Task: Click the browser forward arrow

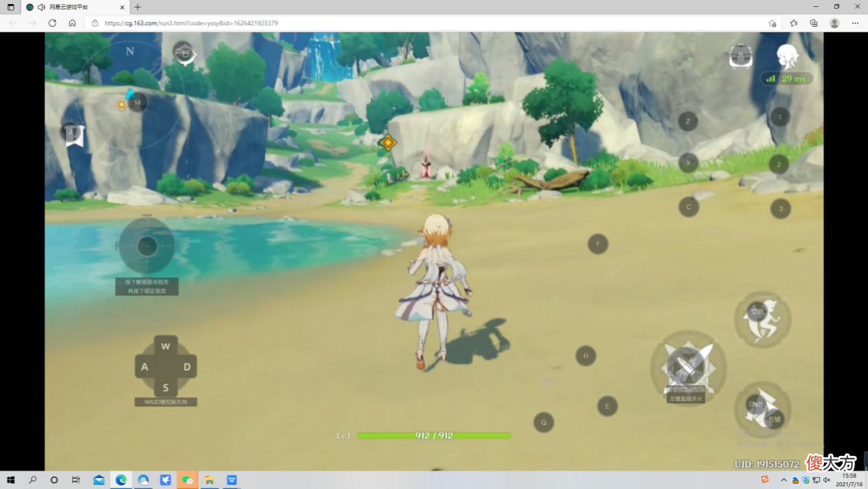Action: tap(32, 23)
